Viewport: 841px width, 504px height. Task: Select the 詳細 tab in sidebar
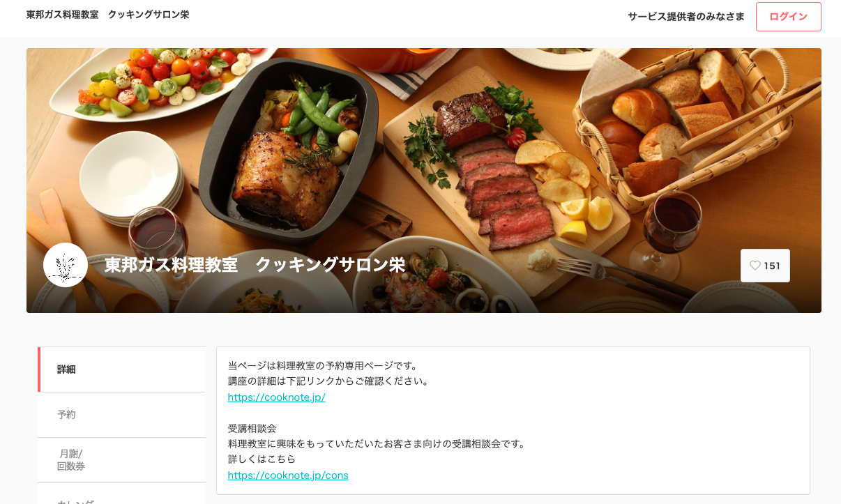tap(121, 369)
